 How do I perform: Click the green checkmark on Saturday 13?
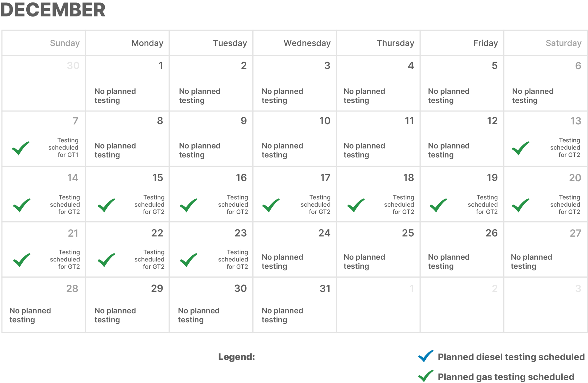[x=520, y=148]
